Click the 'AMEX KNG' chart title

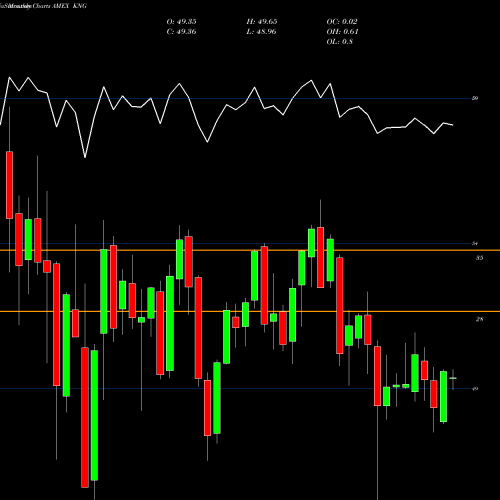pos(69,6)
